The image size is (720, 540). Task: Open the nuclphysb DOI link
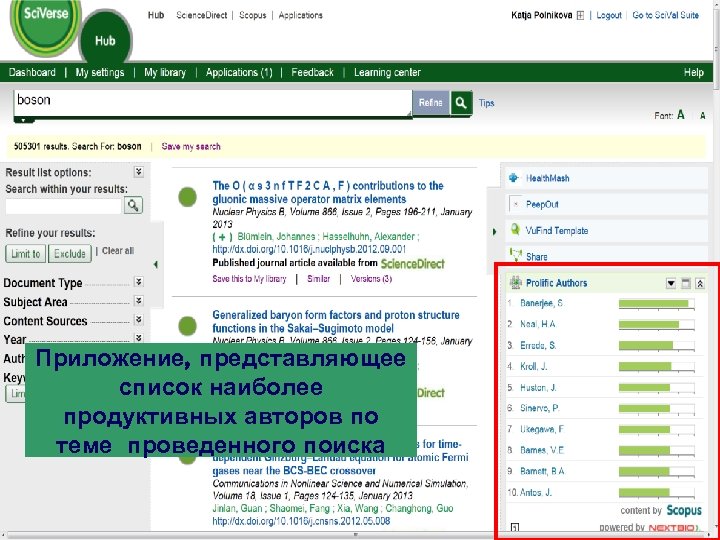pyautogui.click(x=309, y=249)
